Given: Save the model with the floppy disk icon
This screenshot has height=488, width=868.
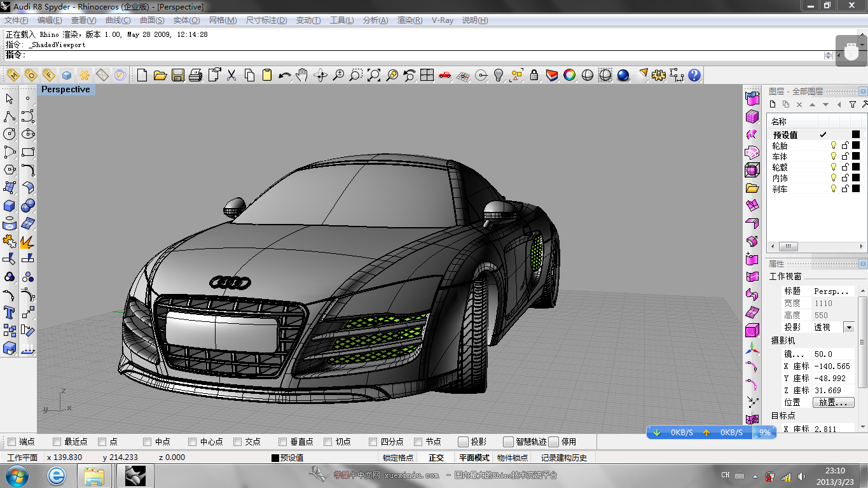Looking at the screenshot, I should pos(178,75).
